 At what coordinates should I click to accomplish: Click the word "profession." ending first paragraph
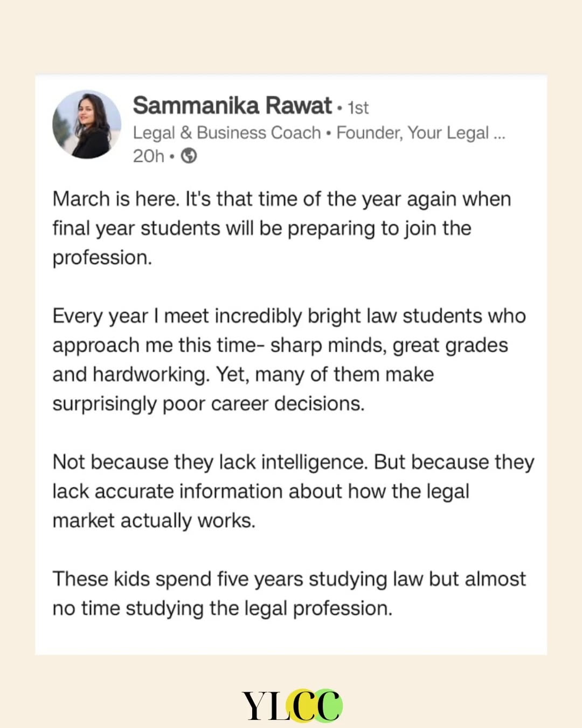pyautogui.click(x=102, y=258)
